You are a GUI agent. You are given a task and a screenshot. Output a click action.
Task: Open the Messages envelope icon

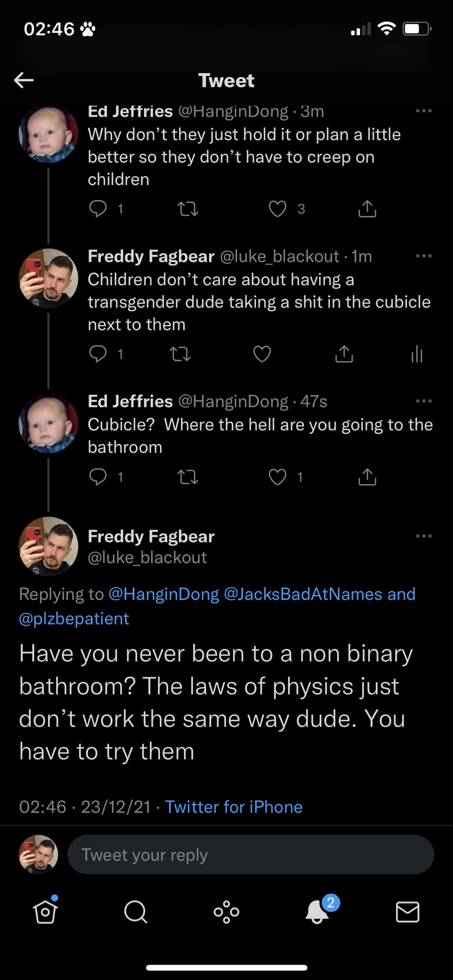point(408,912)
